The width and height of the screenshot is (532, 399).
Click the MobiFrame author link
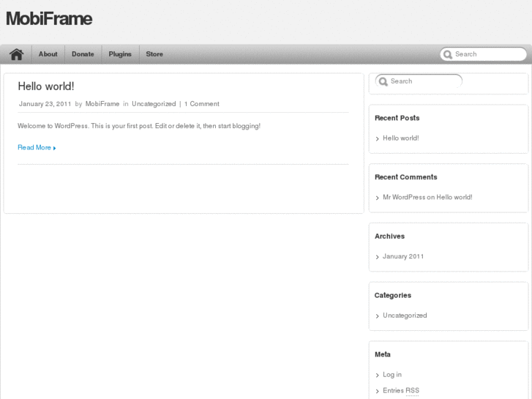[x=102, y=104]
